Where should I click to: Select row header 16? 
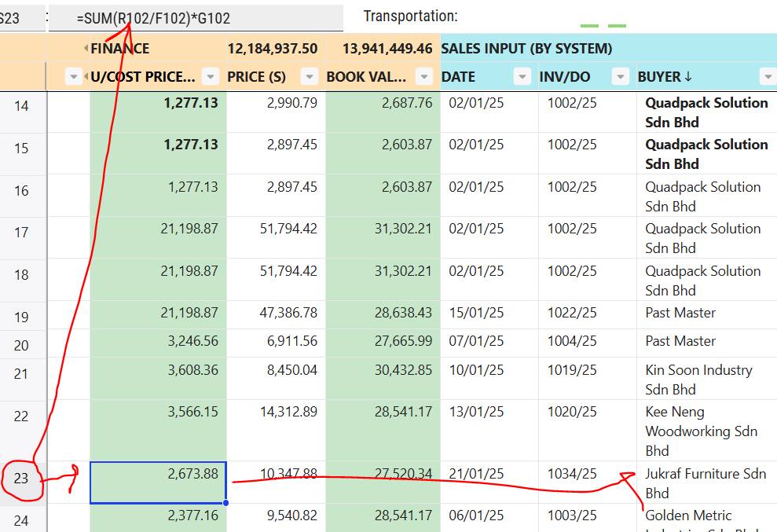click(21, 196)
